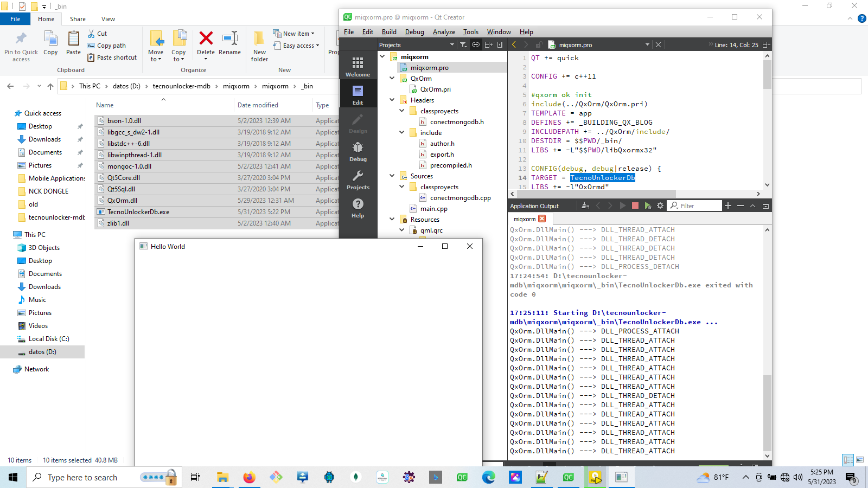Open the Analyze menu

pyautogui.click(x=443, y=32)
